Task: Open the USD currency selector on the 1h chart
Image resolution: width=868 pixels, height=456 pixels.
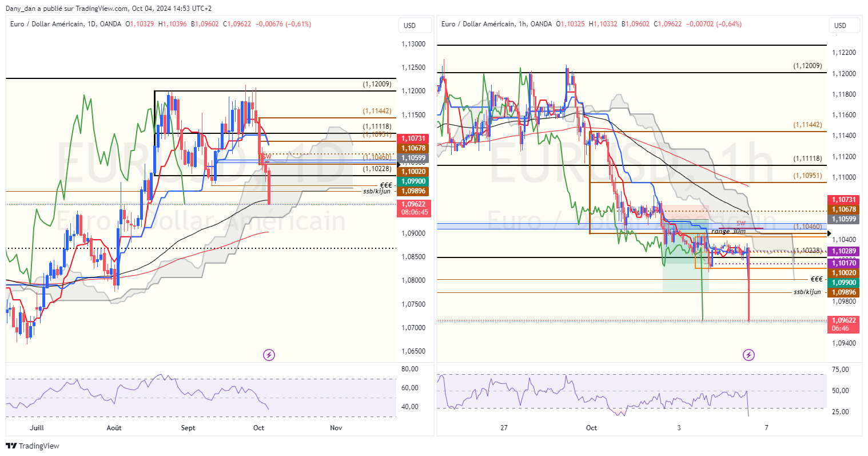Action: (844, 25)
